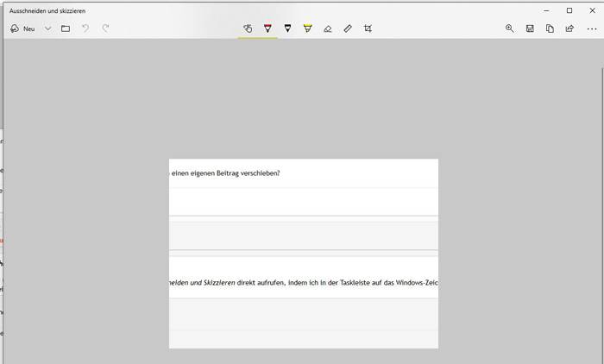This screenshot has height=364, width=604.
Task: Copy the snip to clipboard
Action: click(x=550, y=28)
